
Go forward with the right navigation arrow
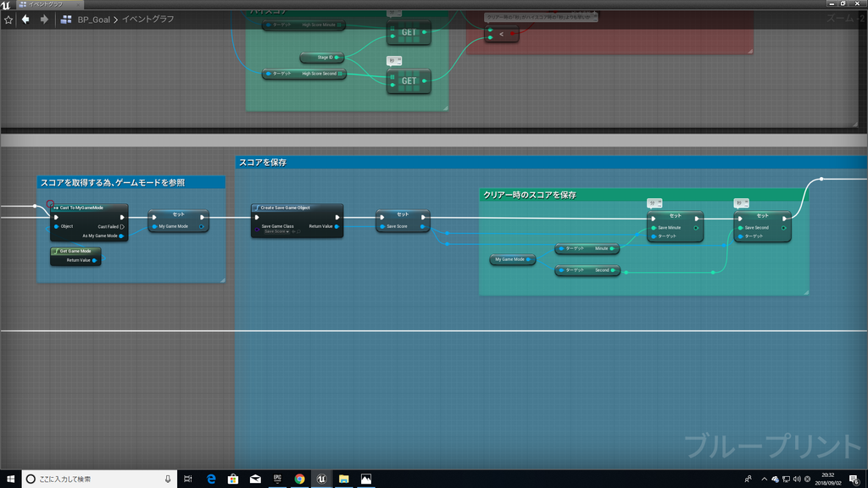point(44,19)
